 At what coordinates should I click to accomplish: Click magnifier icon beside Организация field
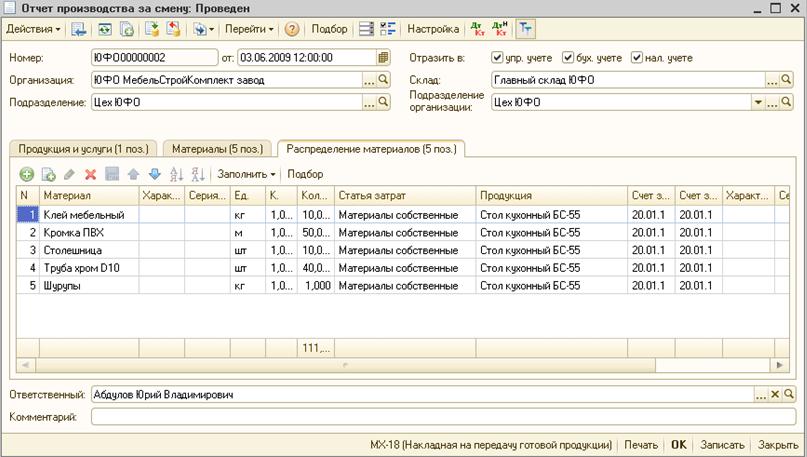(384, 80)
